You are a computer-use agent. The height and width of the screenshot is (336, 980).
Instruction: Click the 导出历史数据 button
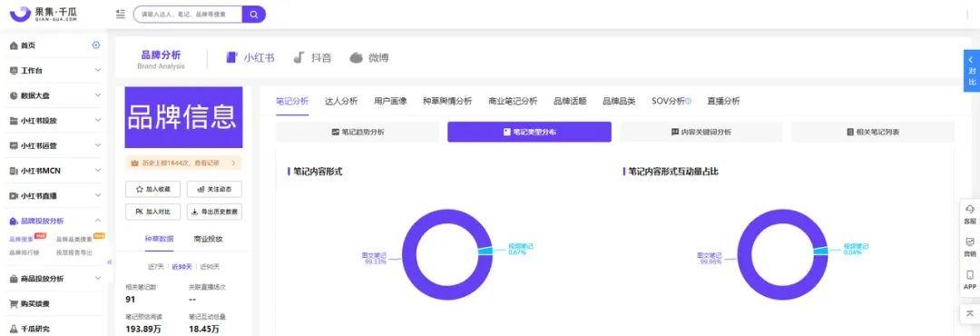point(214,212)
